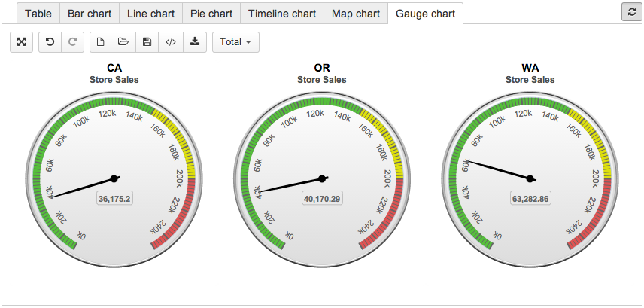Click the undo arrow icon
Image resolution: width=644 pixels, height=308 pixels.
[50, 42]
